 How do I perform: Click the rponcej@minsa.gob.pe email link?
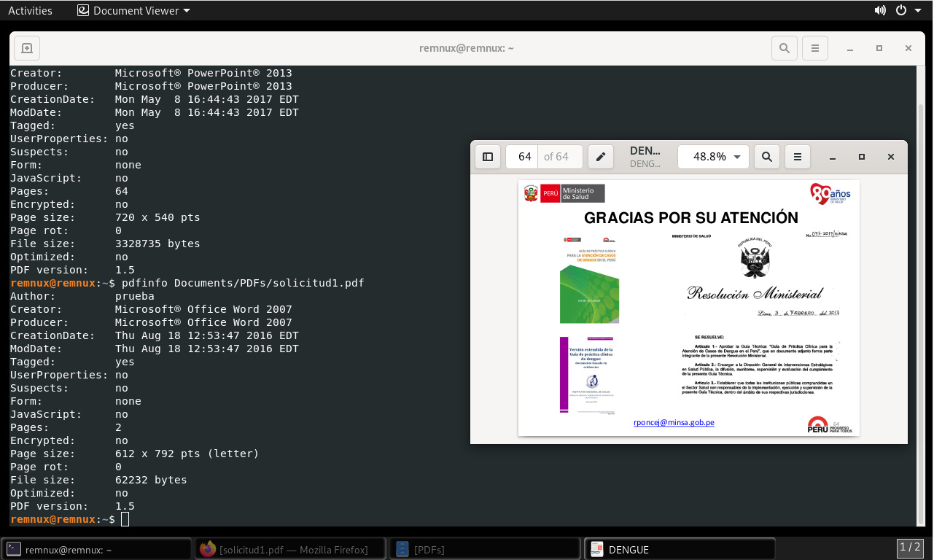tap(674, 422)
